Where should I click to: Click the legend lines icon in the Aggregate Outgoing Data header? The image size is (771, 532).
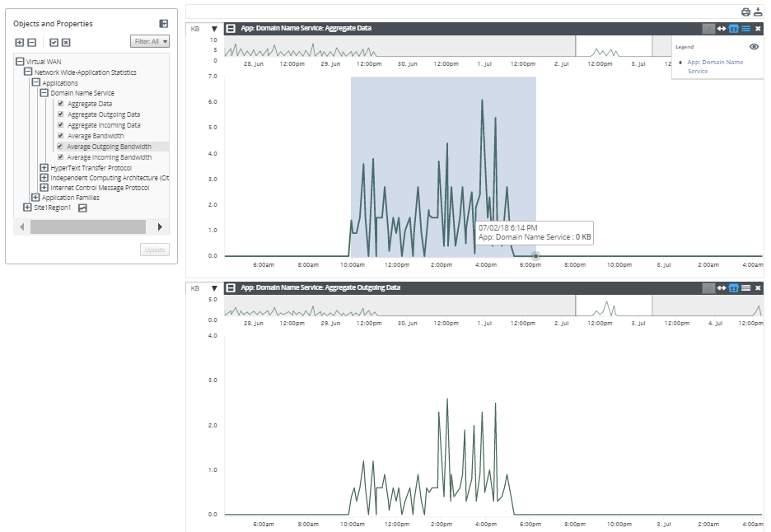click(x=746, y=288)
